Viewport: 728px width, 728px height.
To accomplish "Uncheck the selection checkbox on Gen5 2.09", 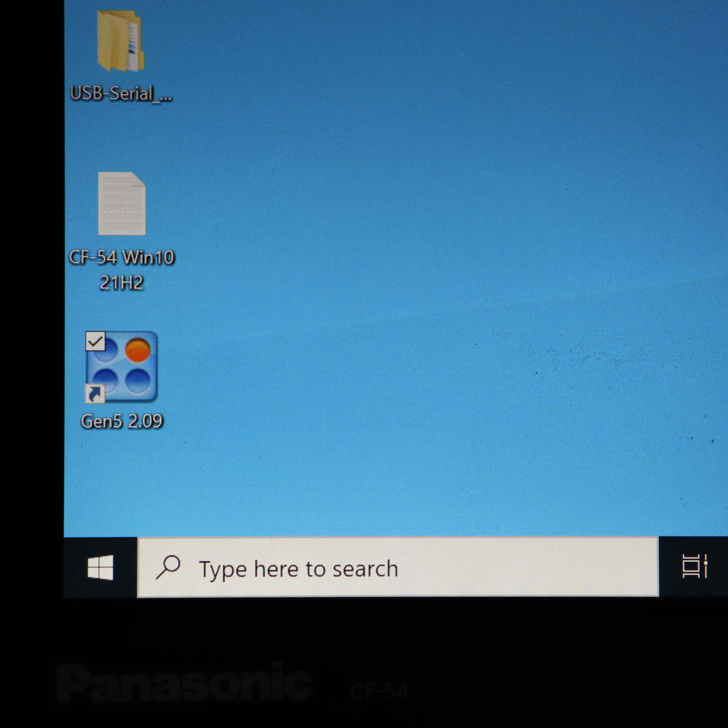I will click(95, 341).
